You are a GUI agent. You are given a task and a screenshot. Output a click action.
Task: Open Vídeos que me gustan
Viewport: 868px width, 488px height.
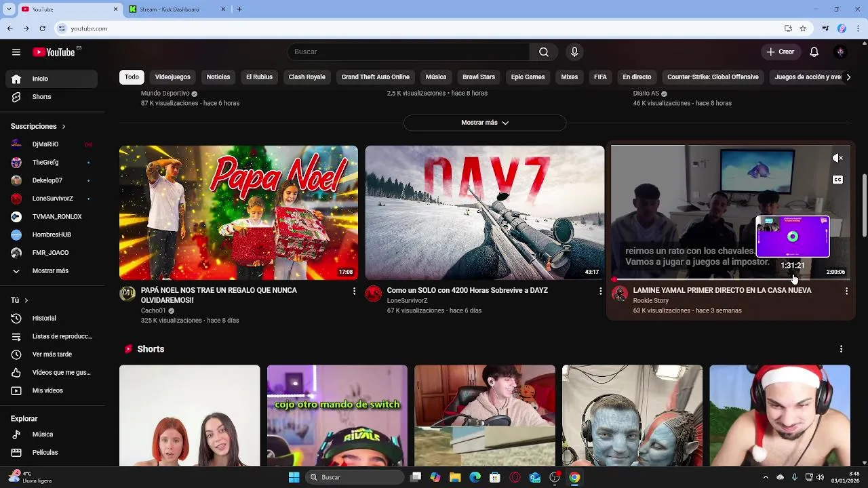pyautogui.click(x=52, y=372)
